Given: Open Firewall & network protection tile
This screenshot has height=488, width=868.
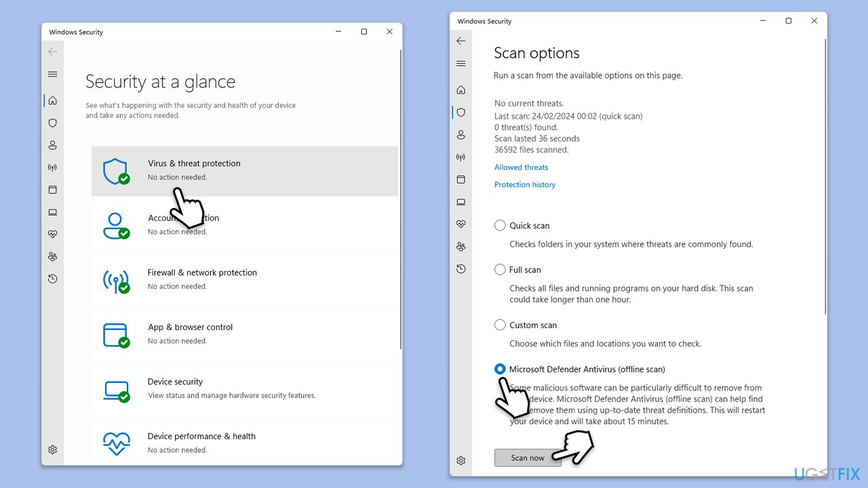Looking at the screenshot, I should pyautogui.click(x=245, y=279).
